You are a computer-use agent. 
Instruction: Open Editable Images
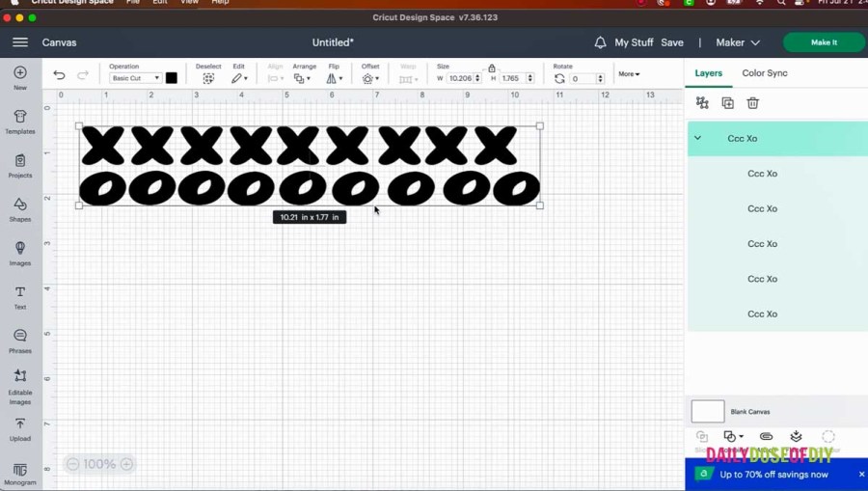[20, 387]
